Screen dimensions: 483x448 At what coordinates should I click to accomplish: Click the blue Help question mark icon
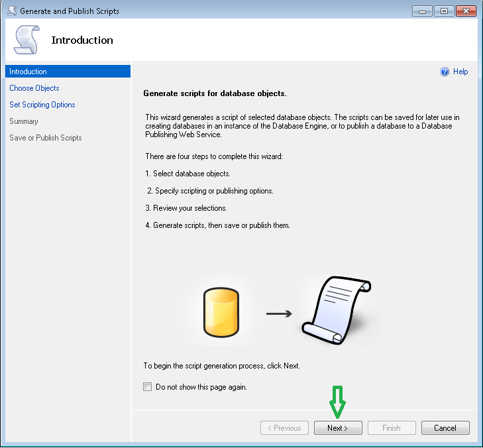[445, 72]
